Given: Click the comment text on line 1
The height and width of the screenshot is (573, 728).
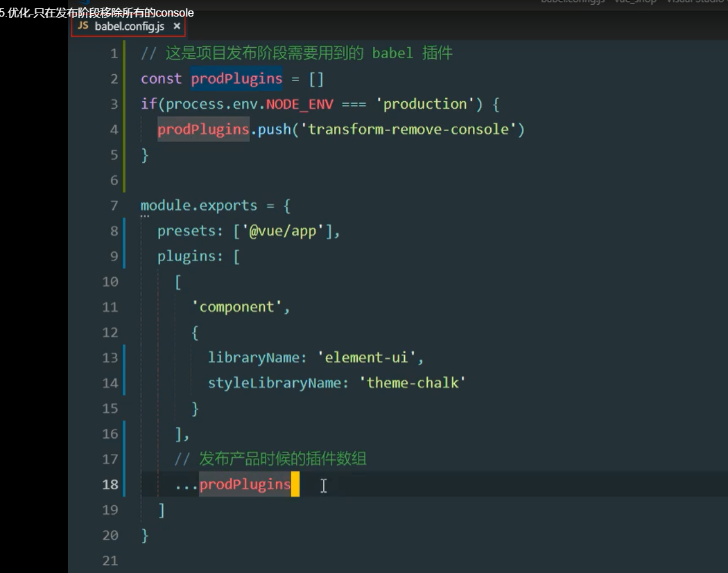Looking at the screenshot, I should [297, 53].
